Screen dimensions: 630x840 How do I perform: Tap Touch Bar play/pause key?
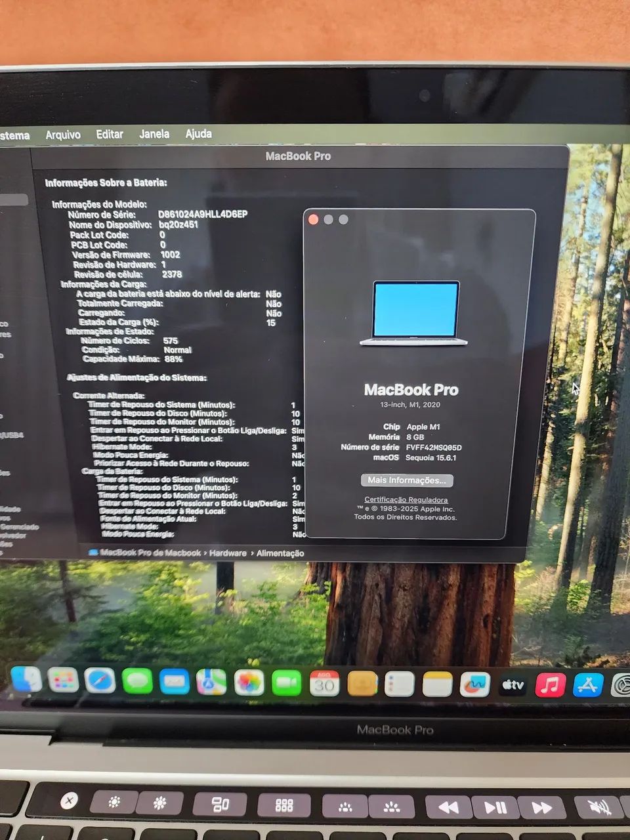click(x=495, y=808)
